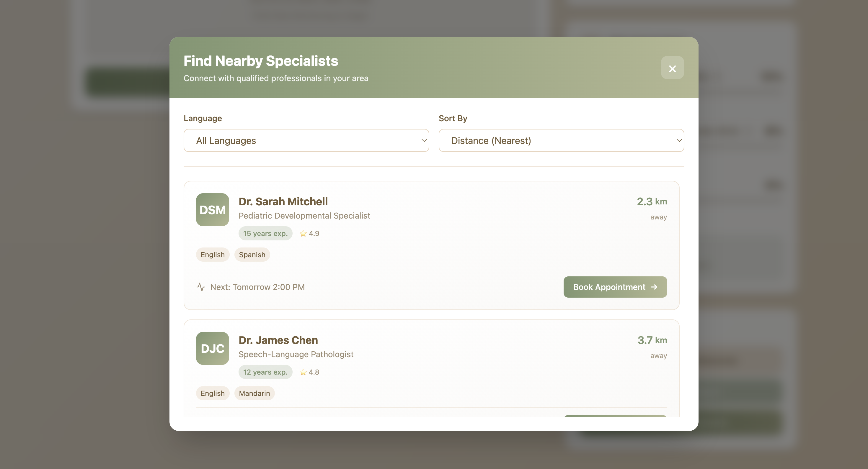The height and width of the screenshot is (469, 868).
Task: Click the star icon beside 4.8 rating
Action: coord(303,372)
